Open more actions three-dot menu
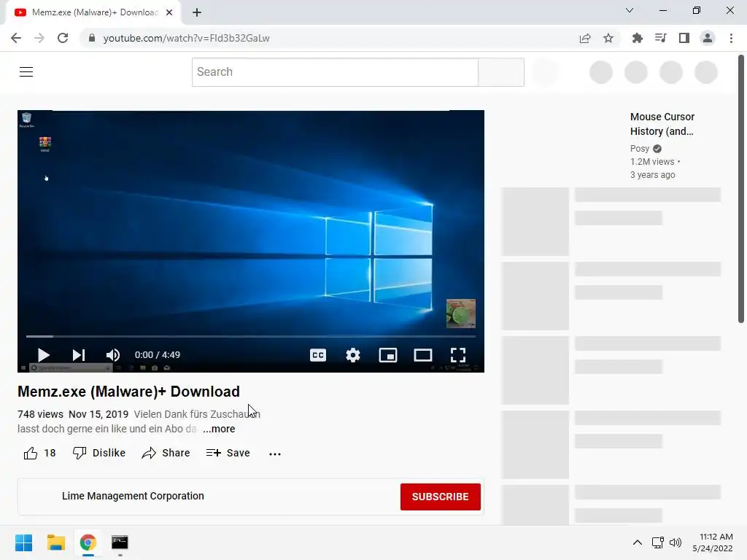This screenshot has height=560, width=747. 275,454
